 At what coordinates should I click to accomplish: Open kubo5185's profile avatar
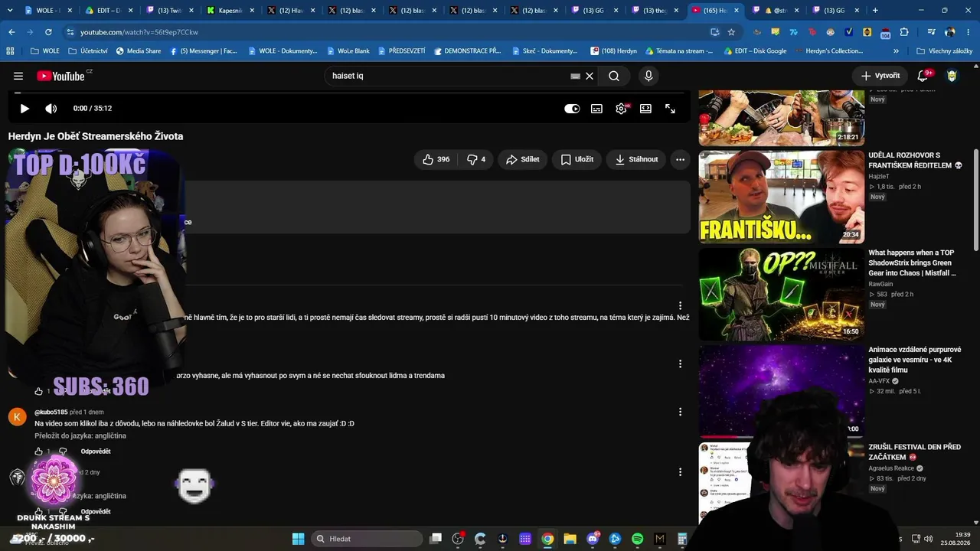tap(18, 416)
